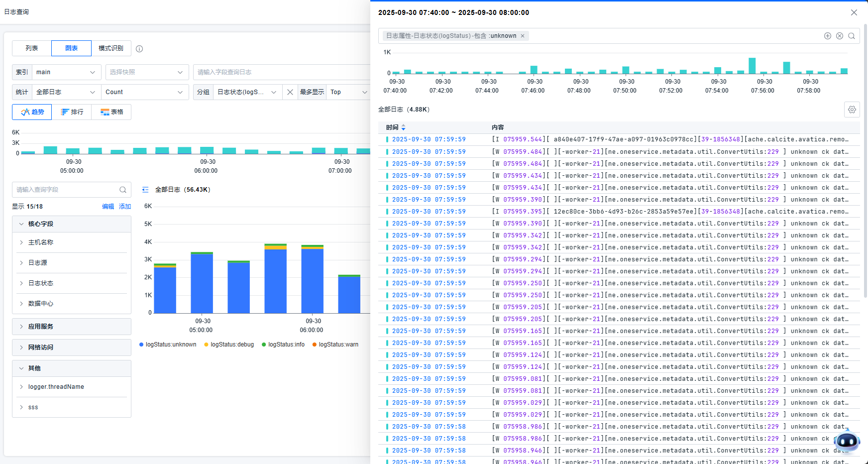Click the add filter plus icon

click(x=828, y=36)
